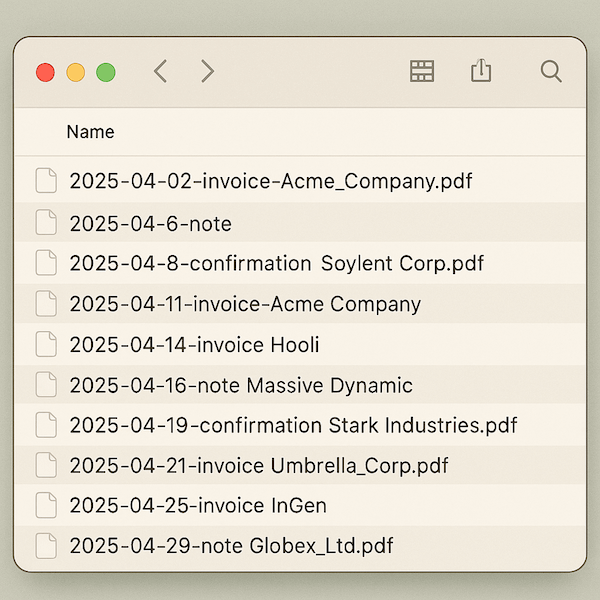Maximize the window with the green button

tap(105, 72)
